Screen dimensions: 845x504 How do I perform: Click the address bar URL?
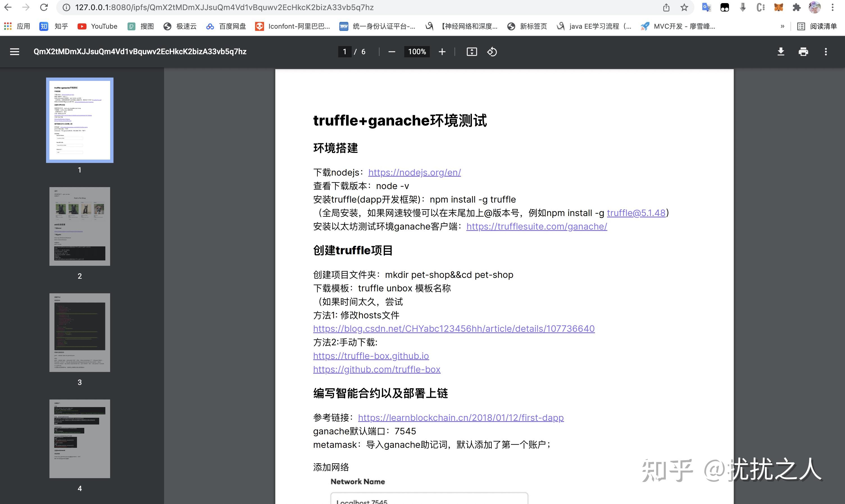(x=224, y=8)
